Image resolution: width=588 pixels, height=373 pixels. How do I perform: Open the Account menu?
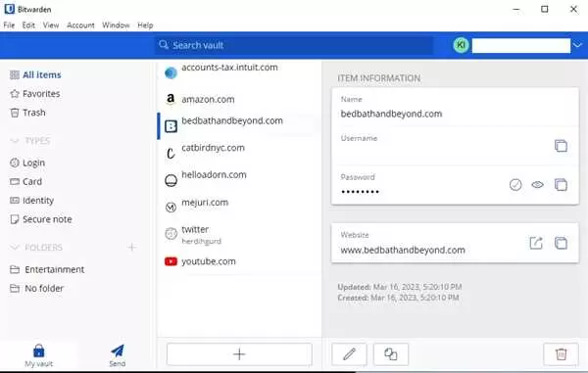point(80,25)
